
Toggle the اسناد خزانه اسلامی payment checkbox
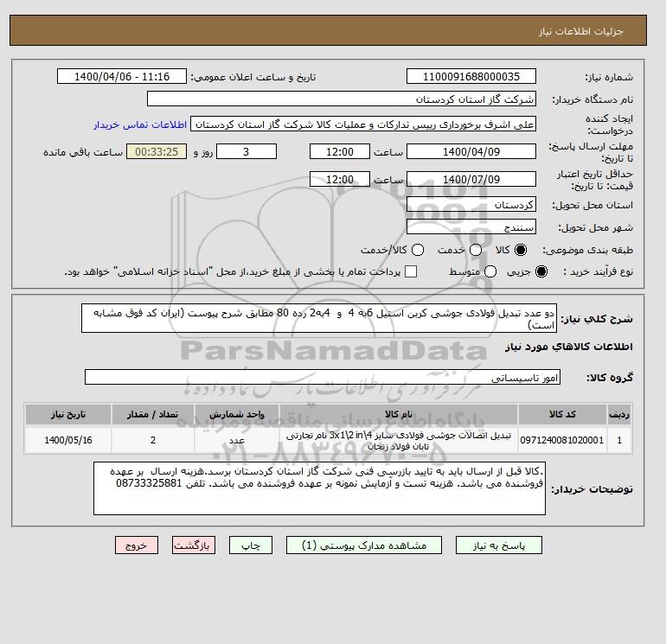[x=411, y=271]
